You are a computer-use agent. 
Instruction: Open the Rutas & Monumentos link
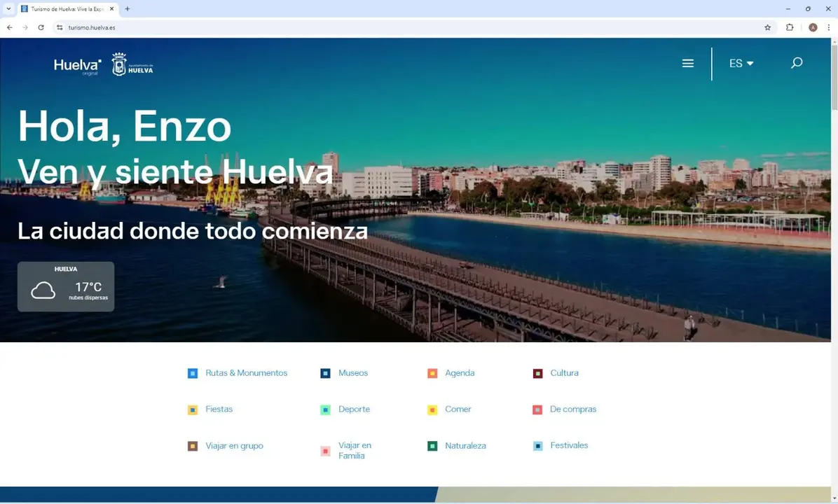tap(247, 373)
